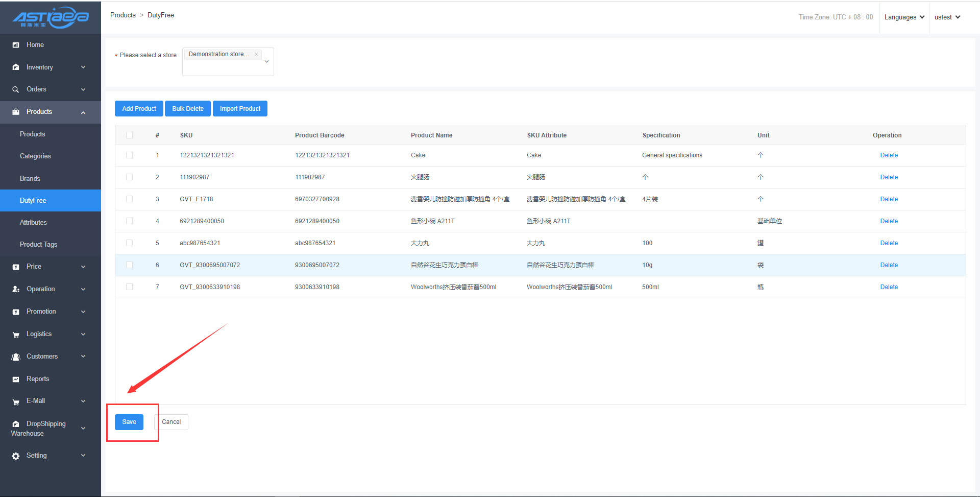This screenshot has height=497, width=980.
Task: Click the Inventory warehouse icon
Action: tap(16, 67)
